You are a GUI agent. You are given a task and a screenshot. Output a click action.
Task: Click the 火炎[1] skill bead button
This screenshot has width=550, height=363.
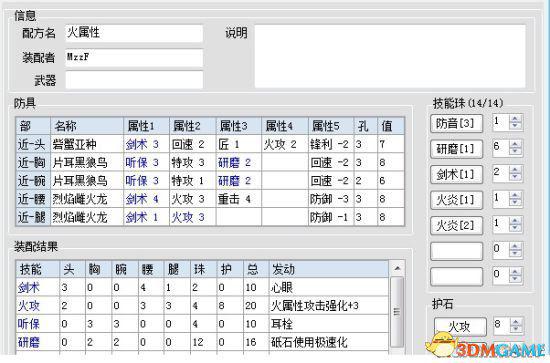pyautogui.click(x=456, y=200)
